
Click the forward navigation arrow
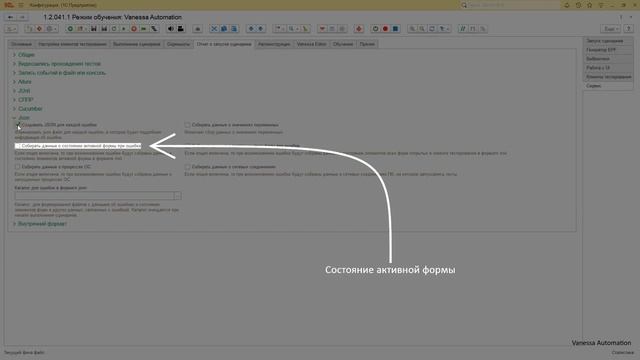22,17
